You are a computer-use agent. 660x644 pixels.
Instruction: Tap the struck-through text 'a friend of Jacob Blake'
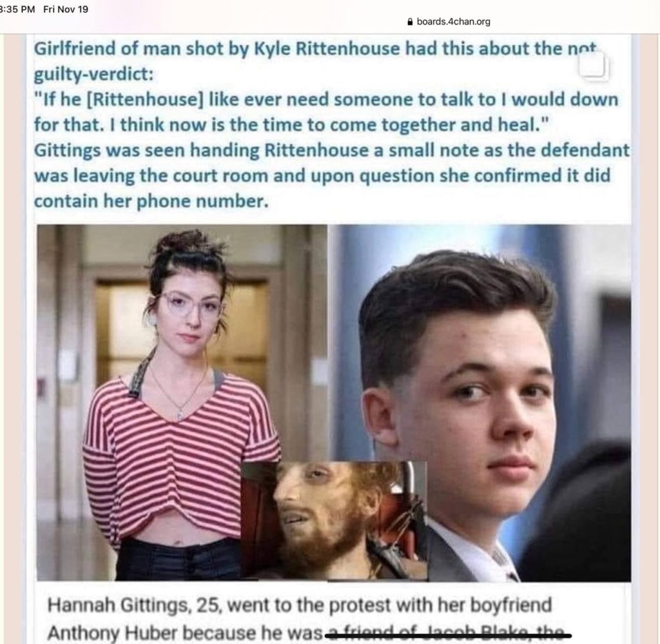click(447, 632)
